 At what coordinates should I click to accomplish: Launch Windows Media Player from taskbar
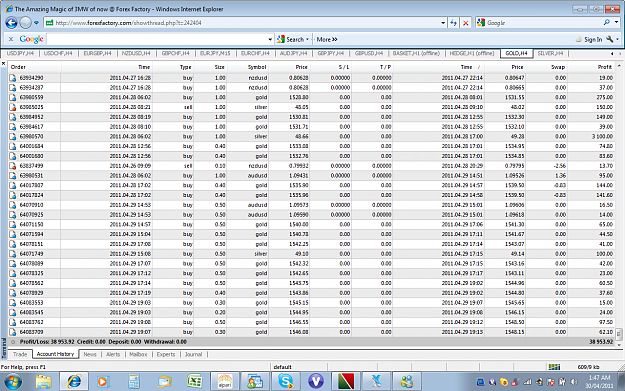(x=103, y=382)
